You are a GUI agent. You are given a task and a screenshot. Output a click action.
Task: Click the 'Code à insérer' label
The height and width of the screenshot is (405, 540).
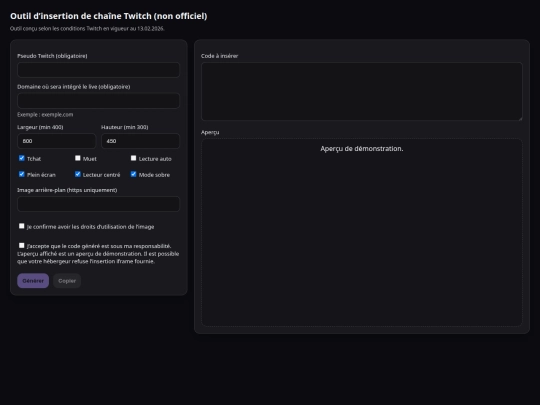219,56
